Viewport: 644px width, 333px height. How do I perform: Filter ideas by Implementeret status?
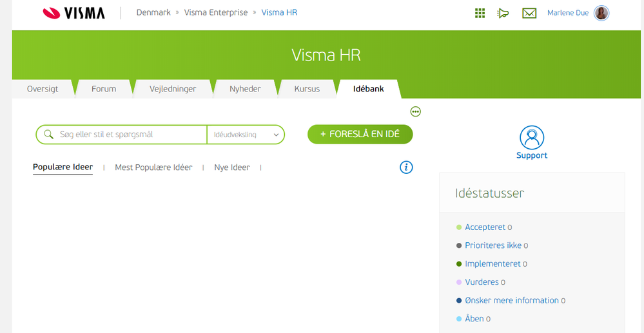tap(493, 264)
